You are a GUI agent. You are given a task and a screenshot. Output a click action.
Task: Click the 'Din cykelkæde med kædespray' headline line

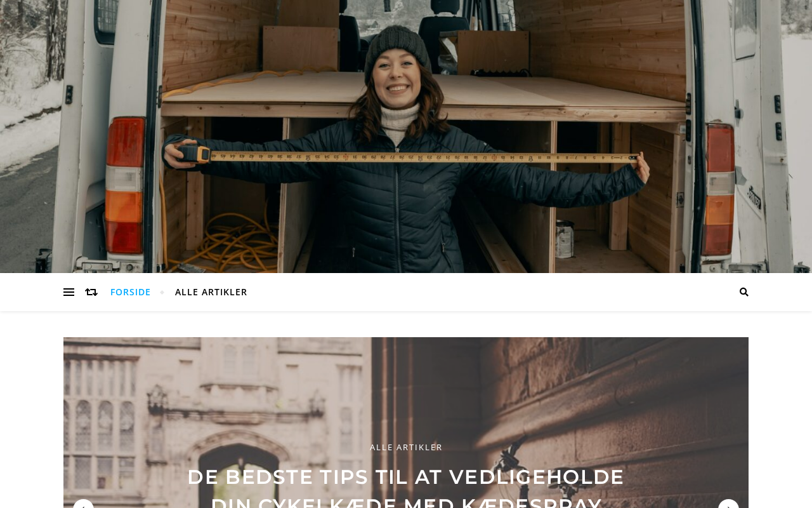tap(406, 502)
